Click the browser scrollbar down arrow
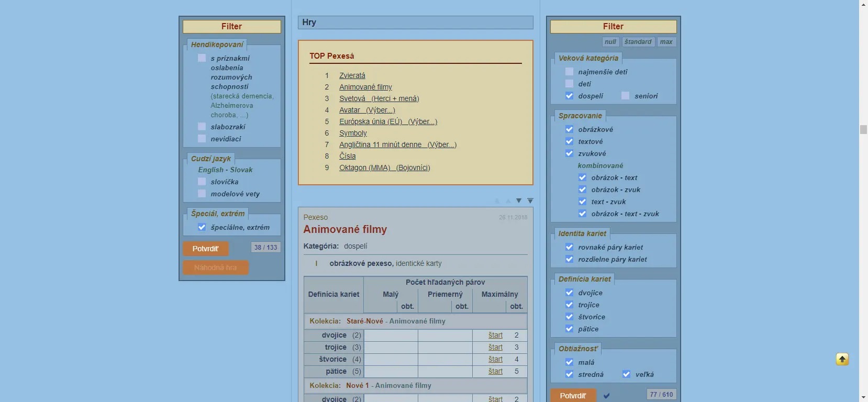The height and width of the screenshot is (402, 868). 863,398
